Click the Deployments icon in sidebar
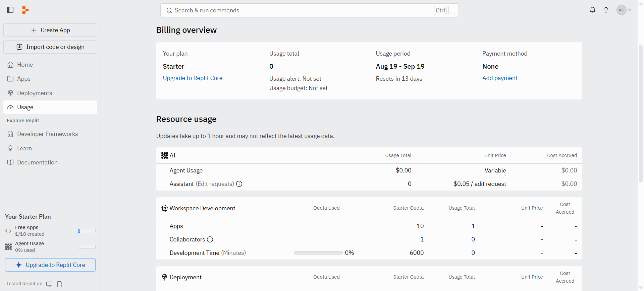644x291 pixels. [10, 93]
